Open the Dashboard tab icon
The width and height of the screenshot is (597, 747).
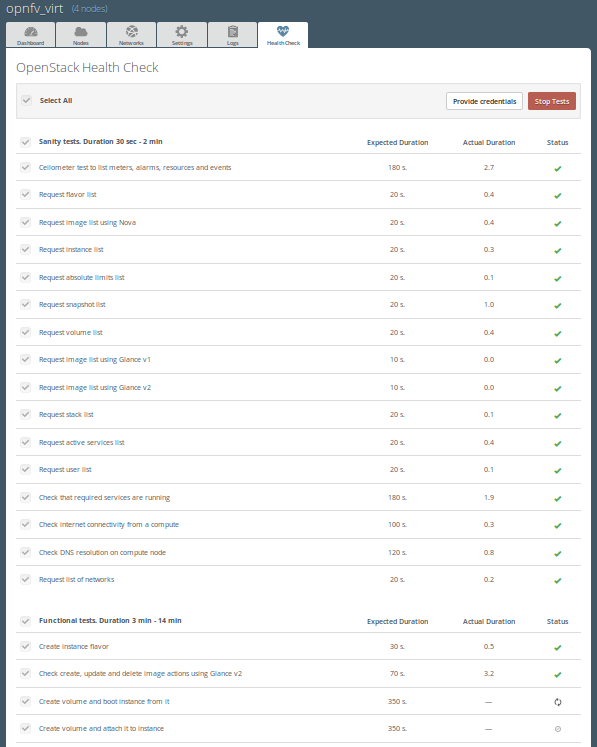point(30,32)
